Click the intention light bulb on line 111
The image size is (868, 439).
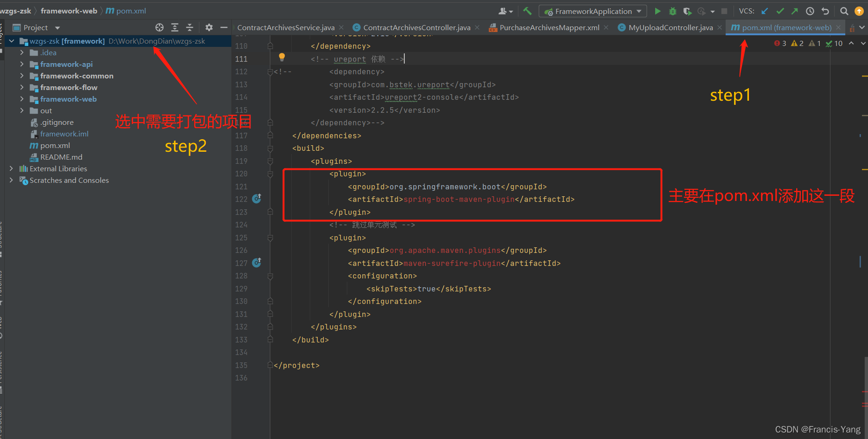click(x=281, y=57)
